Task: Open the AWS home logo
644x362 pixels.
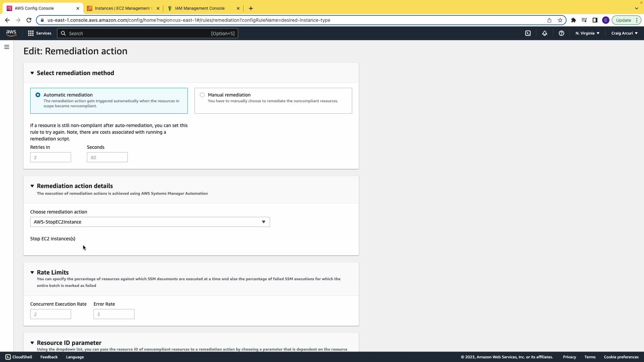Action: [x=11, y=33]
